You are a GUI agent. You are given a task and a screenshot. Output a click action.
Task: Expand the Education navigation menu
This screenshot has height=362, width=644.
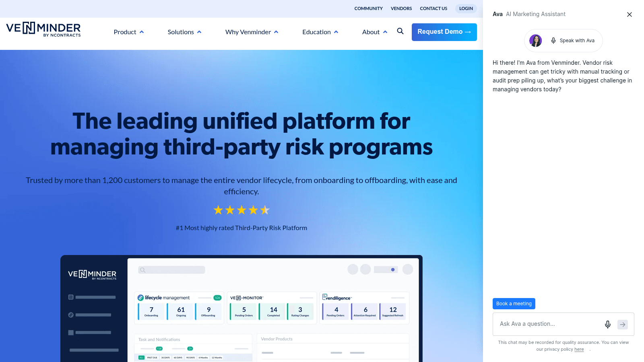pos(320,32)
